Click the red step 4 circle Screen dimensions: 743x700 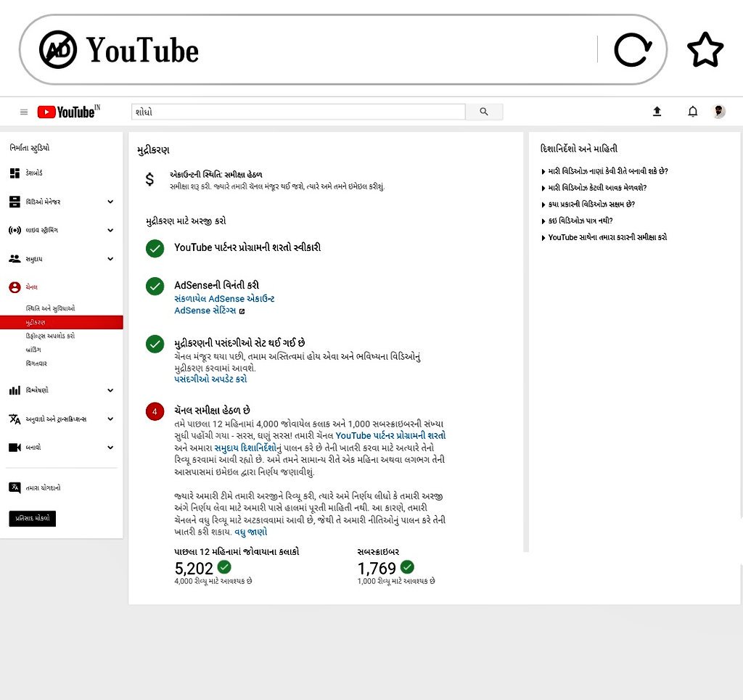[155, 411]
